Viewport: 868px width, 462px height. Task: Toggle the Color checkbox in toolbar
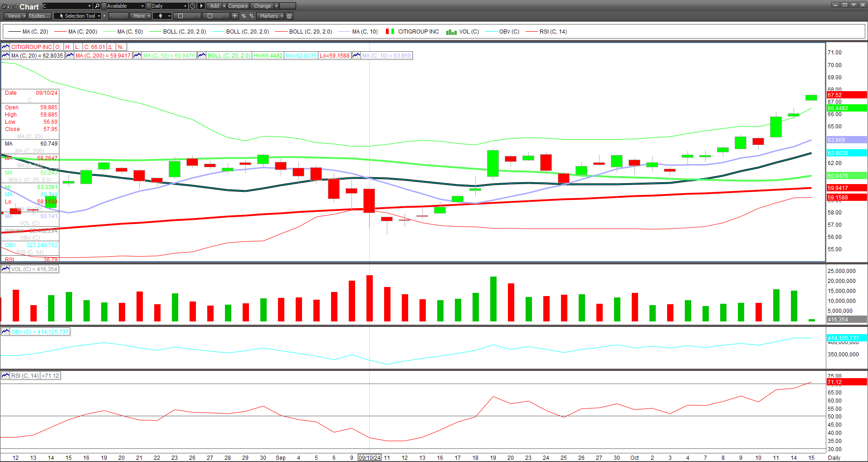tap(180, 16)
